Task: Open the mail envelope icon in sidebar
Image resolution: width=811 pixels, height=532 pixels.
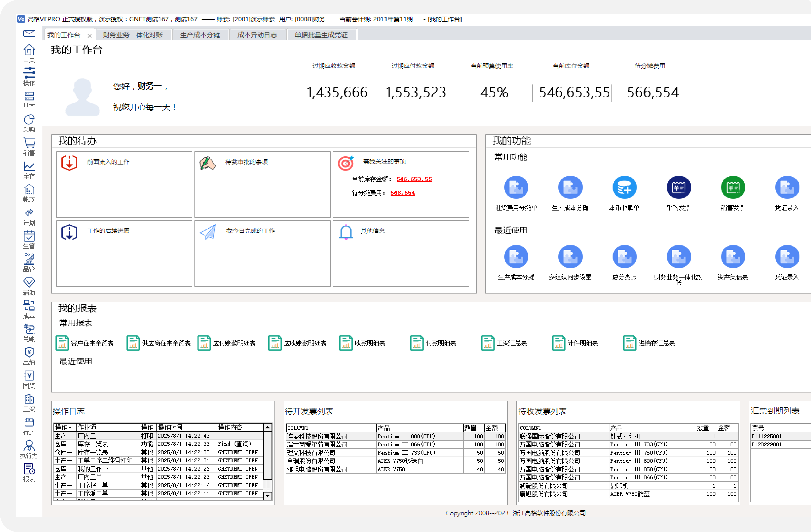Action: (29, 33)
